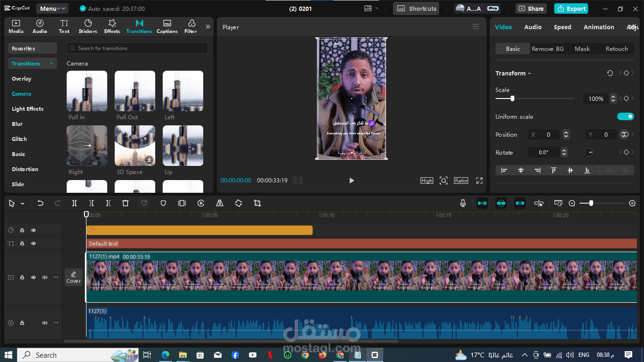Click the mirror flip icon in timeline toolbar
Screen dimensions: 644x362
220,203
